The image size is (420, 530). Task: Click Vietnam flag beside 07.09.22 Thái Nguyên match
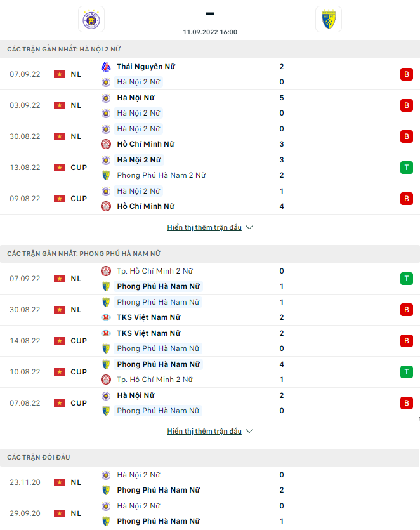pyautogui.click(x=60, y=74)
